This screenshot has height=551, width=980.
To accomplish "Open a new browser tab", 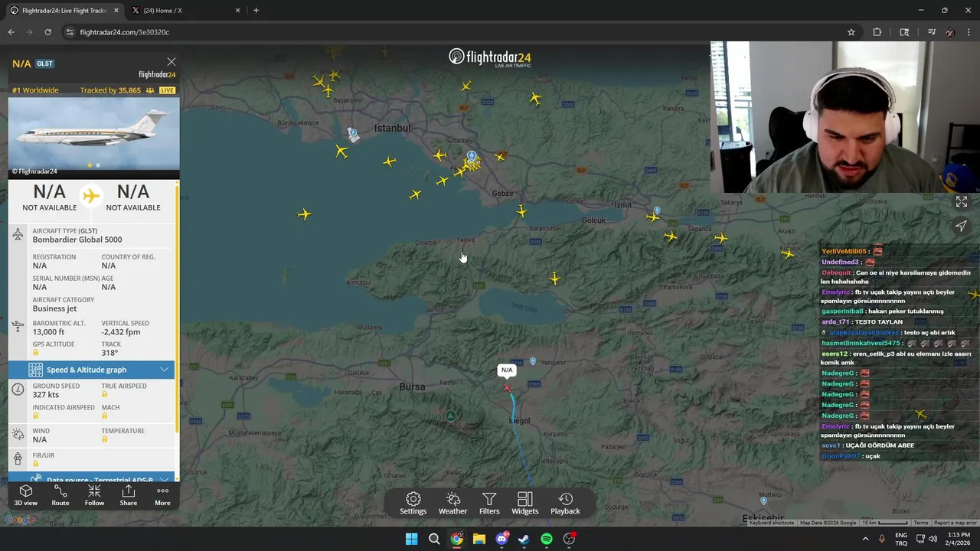I will pyautogui.click(x=256, y=11).
